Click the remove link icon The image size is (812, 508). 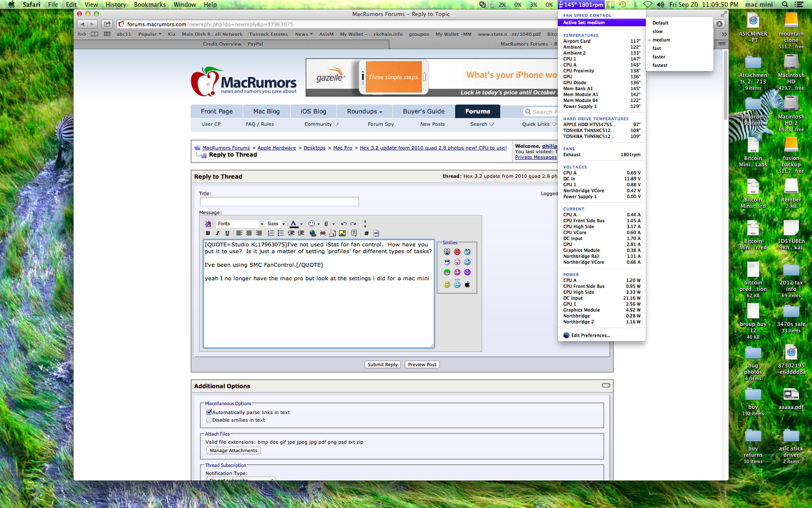(323, 233)
